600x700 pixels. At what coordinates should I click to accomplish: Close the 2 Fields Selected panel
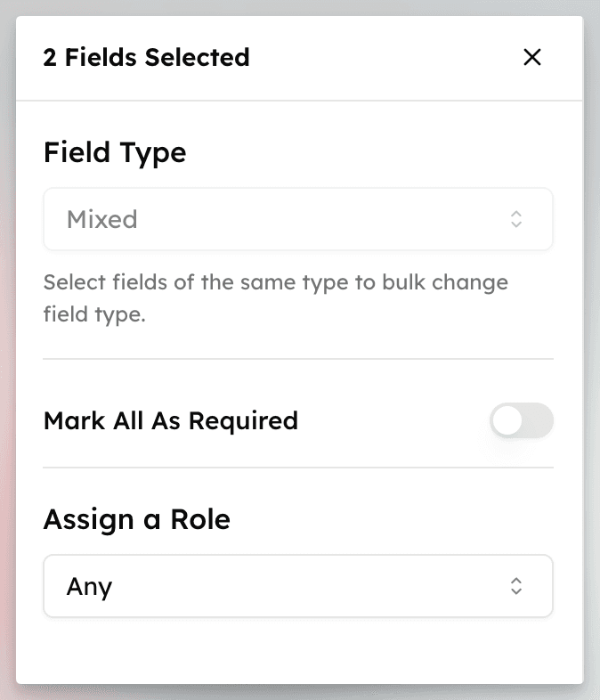pyautogui.click(x=531, y=58)
